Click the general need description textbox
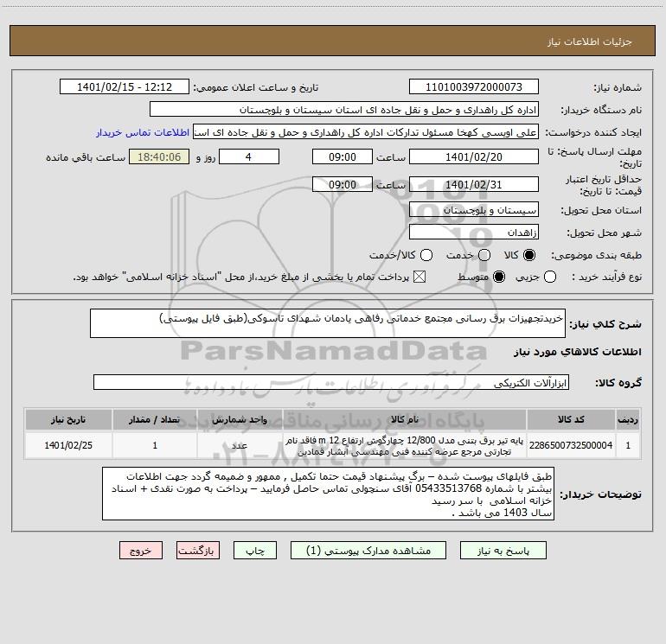 (x=328, y=323)
